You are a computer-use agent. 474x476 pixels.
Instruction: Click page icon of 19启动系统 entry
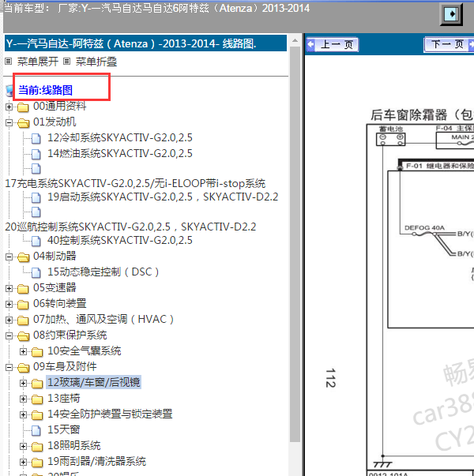pos(36,198)
